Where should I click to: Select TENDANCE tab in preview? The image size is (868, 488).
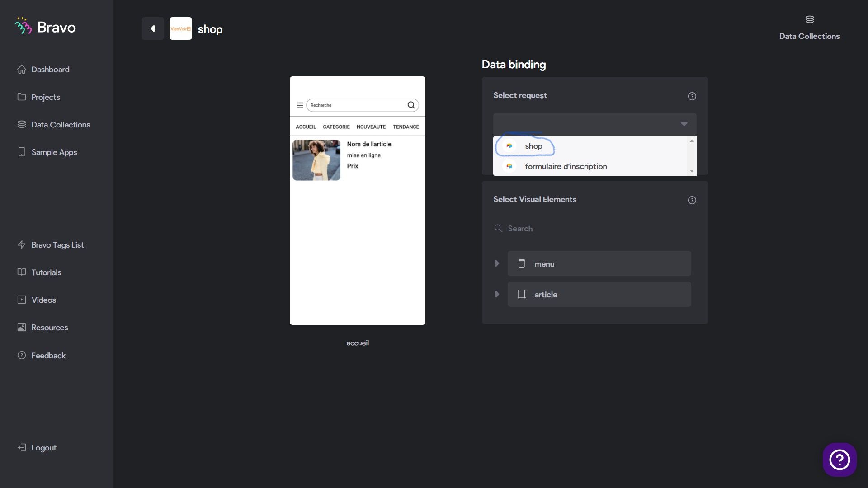406,127
